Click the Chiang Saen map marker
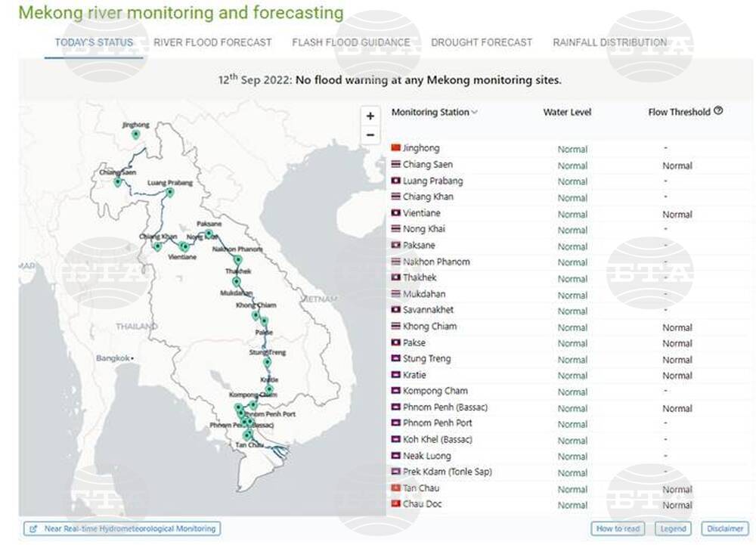The width and height of the screenshot is (756, 545). tap(118, 181)
